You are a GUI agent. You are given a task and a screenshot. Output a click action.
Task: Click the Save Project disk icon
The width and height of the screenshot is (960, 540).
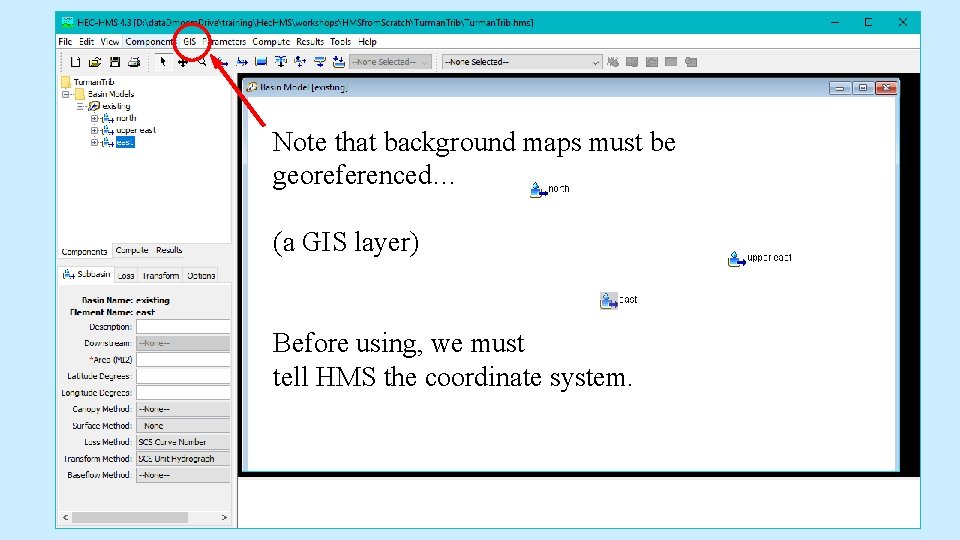pyautogui.click(x=114, y=62)
